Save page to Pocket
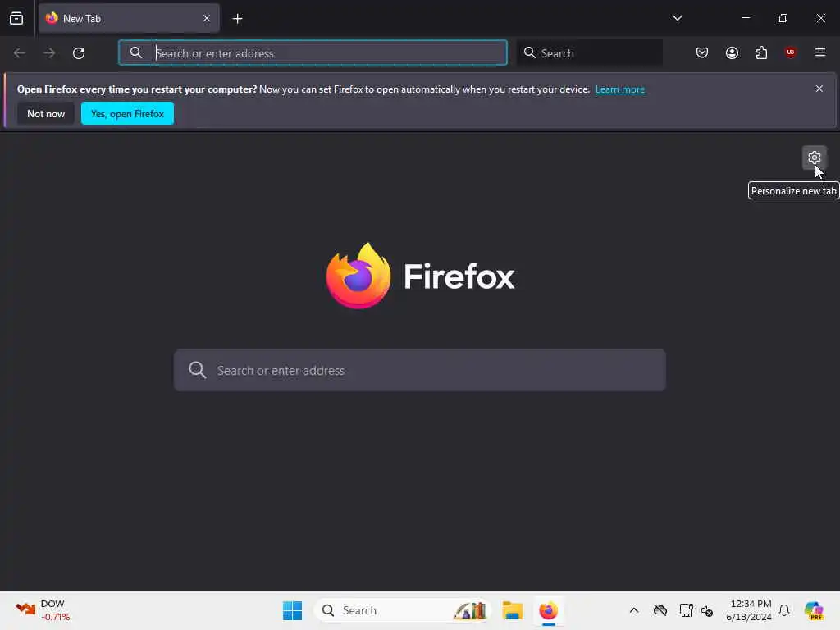The image size is (840, 630). click(702, 52)
